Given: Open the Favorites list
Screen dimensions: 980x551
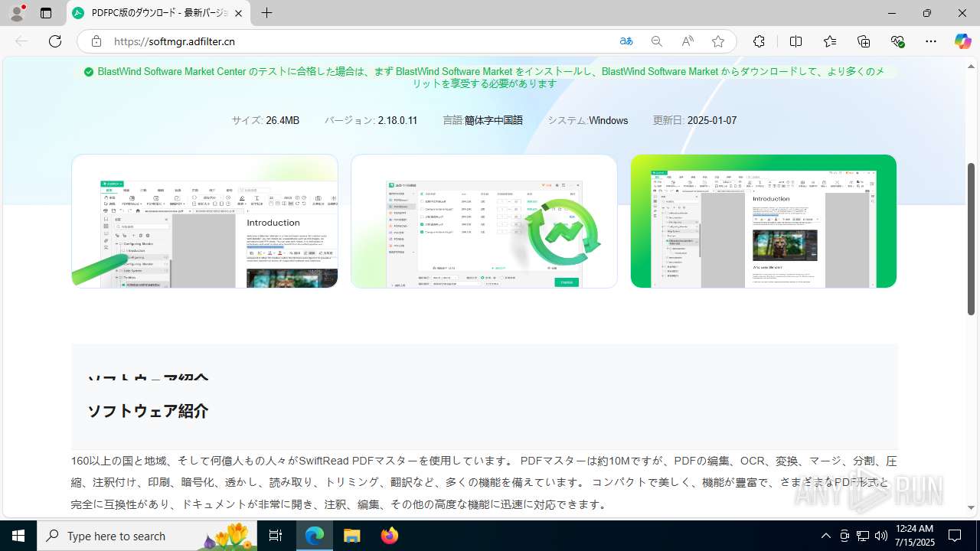Looking at the screenshot, I should coord(830,41).
